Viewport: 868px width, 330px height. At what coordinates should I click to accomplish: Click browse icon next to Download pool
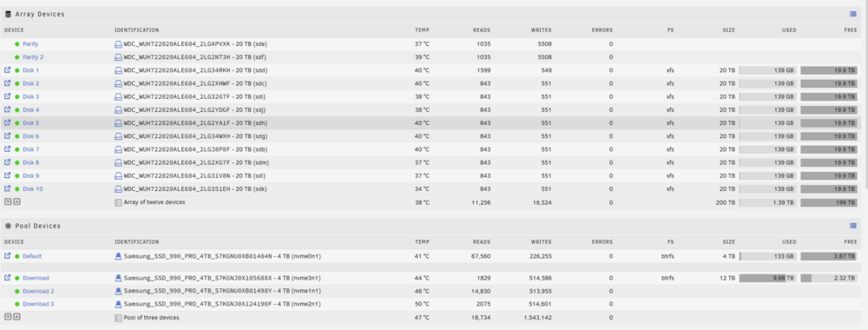click(7, 278)
